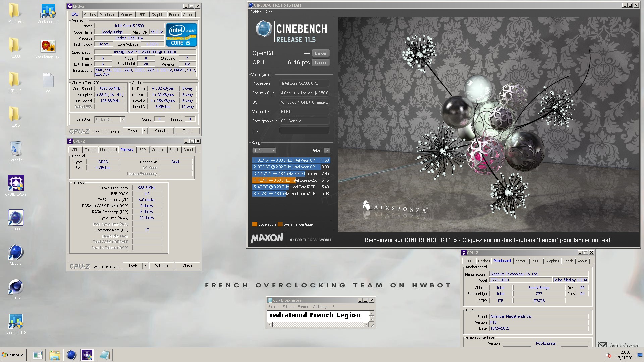Click the Bloc-notes vertical scroll down arrow
This screenshot has height=362, width=644.
point(372,320)
